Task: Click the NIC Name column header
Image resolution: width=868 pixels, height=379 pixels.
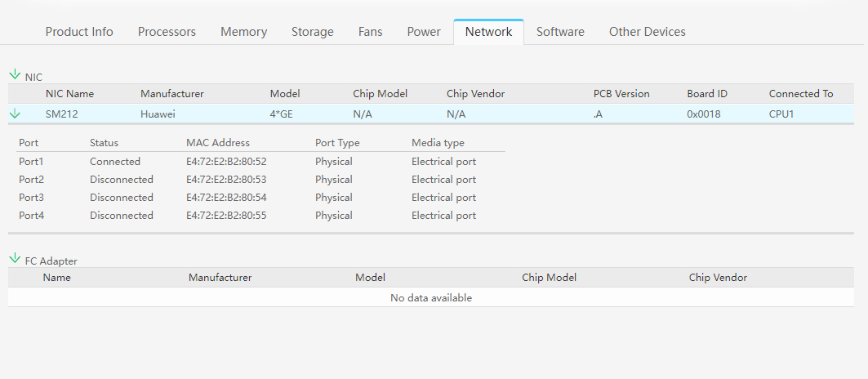Action: (69, 94)
